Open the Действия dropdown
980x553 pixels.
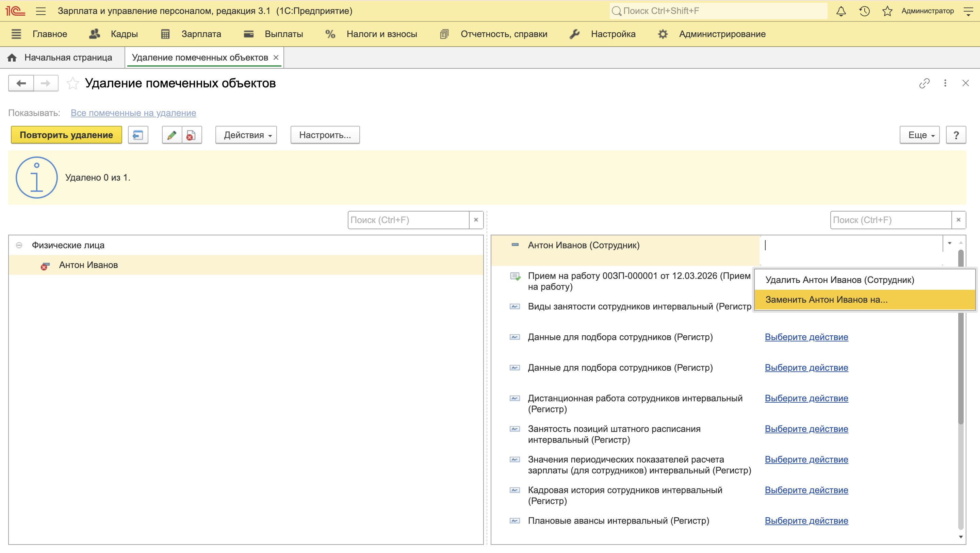[246, 135]
